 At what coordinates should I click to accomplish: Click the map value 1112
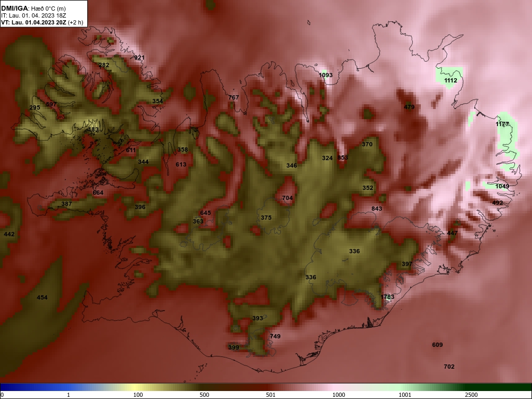point(451,80)
